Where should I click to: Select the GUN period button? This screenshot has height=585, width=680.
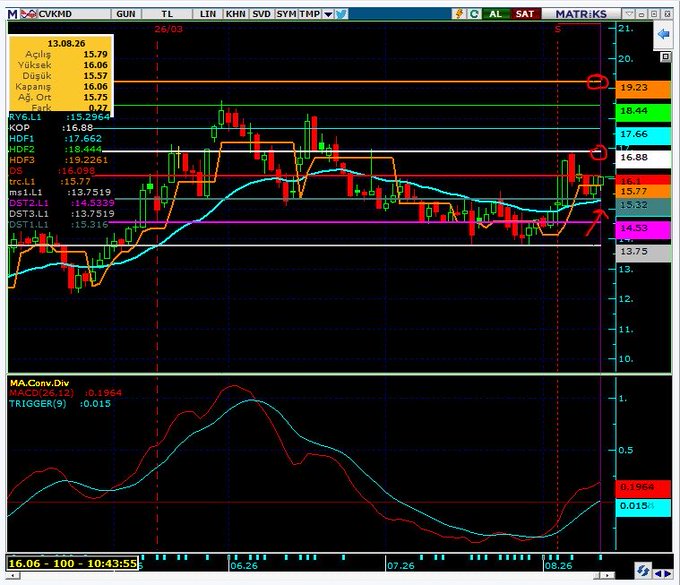[126, 14]
